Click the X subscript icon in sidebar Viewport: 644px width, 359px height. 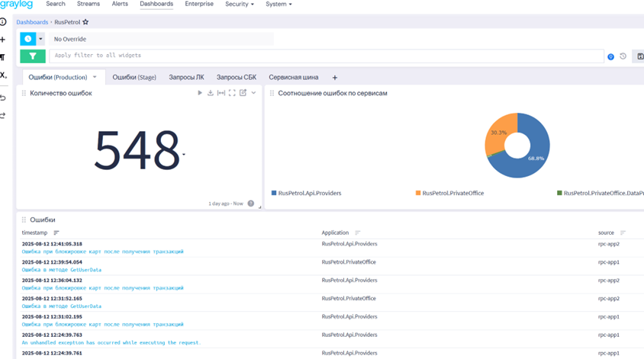(3, 75)
